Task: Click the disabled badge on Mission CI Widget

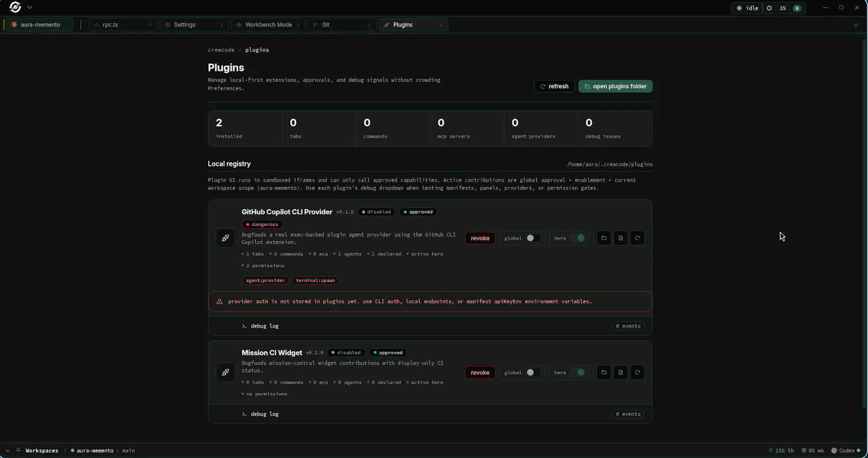Action: tap(346, 353)
